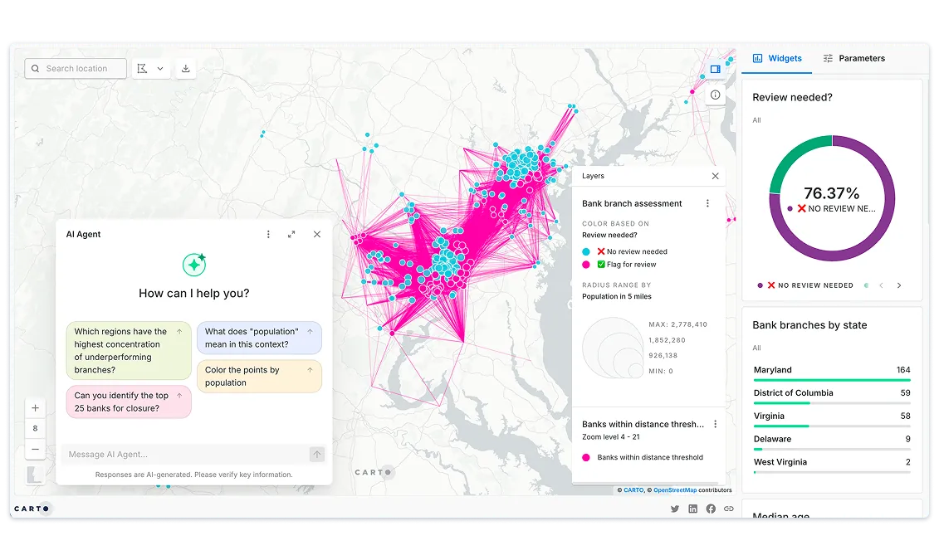Select the Widgets tab

777,58
